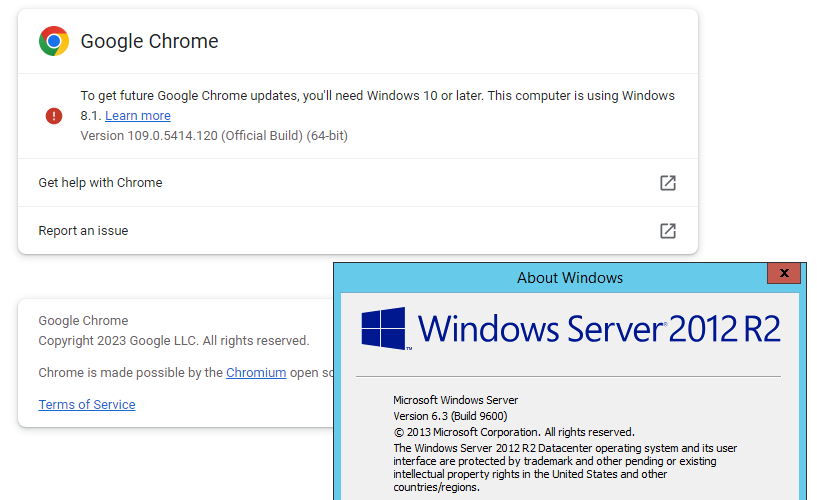The image size is (817, 500).
Task: Open the Chromium project link
Action: point(256,373)
